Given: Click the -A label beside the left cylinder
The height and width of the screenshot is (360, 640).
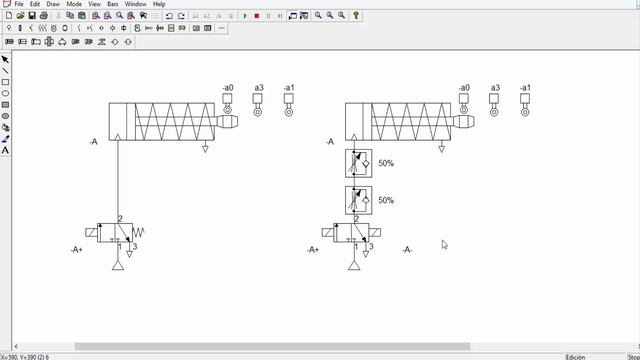Looking at the screenshot, I should pyautogui.click(x=93, y=142).
